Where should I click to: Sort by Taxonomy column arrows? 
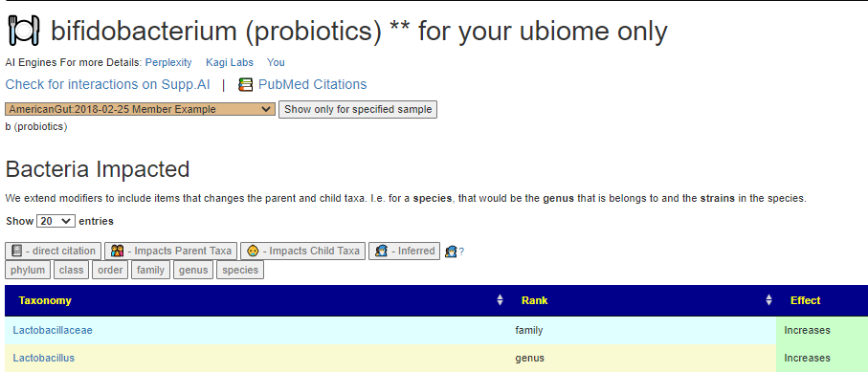(500, 300)
